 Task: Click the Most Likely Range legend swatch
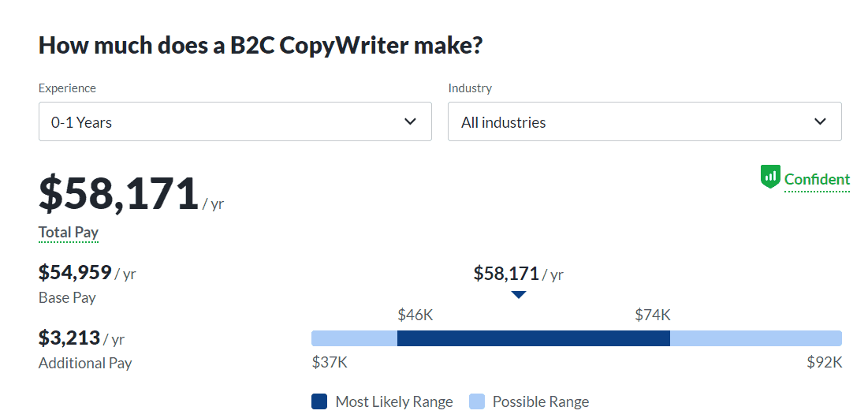pos(319,401)
